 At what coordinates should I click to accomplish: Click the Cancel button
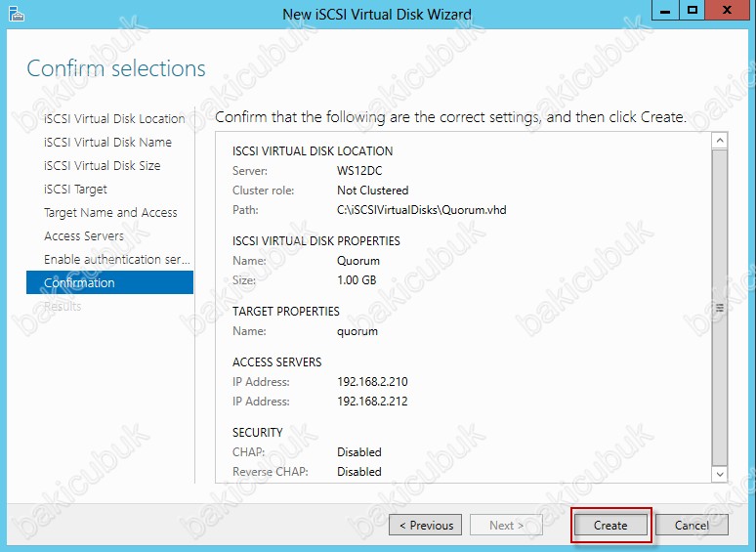click(692, 525)
